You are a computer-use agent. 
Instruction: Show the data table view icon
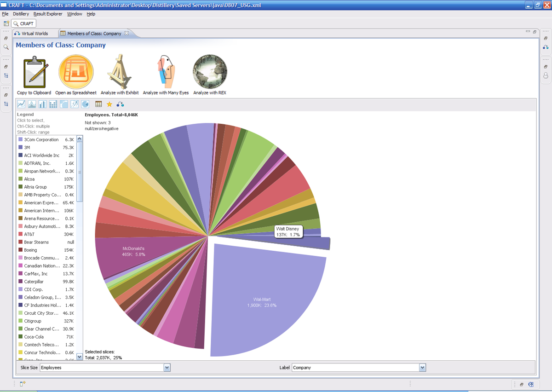[98, 104]
